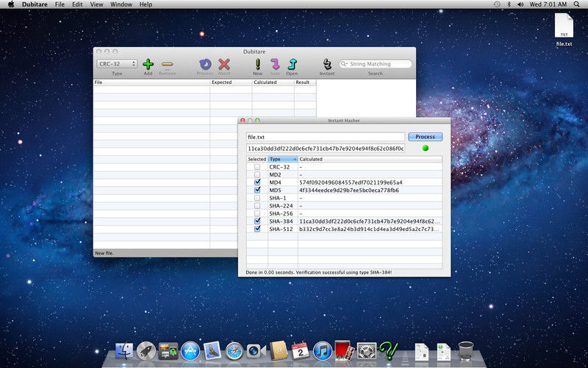Open App Store in the Dock
Image resolution: width=588 pixels, height=368 pixels.
coord(190,351)
